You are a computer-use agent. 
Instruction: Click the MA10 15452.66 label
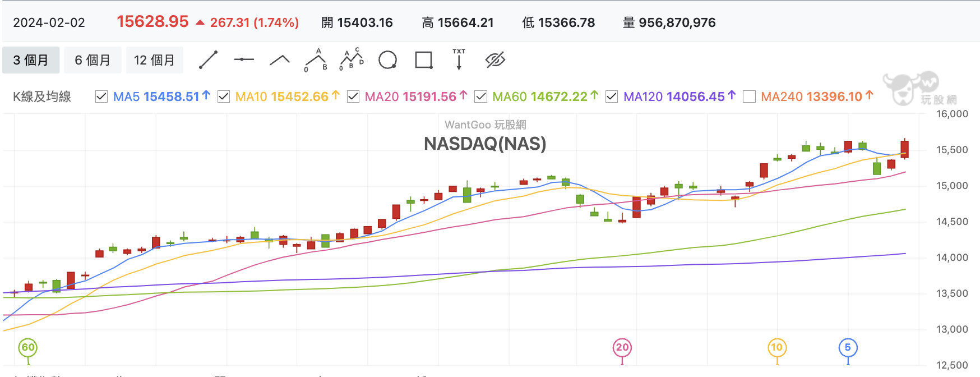tap(287, 96)
